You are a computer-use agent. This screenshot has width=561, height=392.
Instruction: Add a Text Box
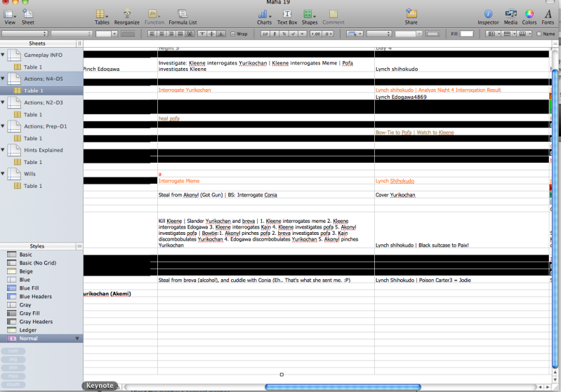[286, 14]
